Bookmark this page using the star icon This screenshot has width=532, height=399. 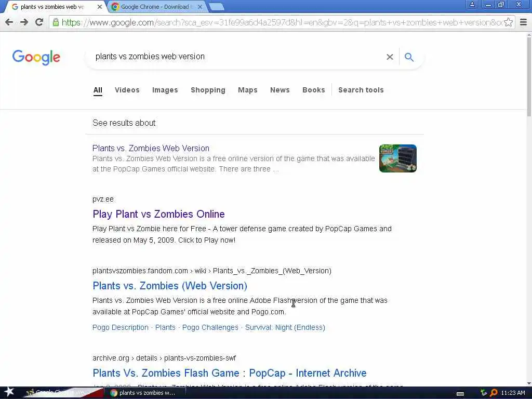click(x=508, y=22)
